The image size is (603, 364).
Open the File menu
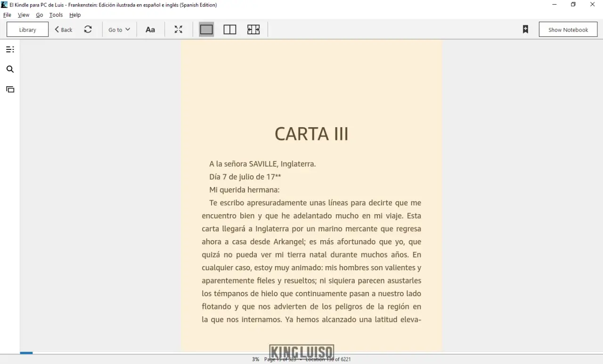click(x=7, y=15)
